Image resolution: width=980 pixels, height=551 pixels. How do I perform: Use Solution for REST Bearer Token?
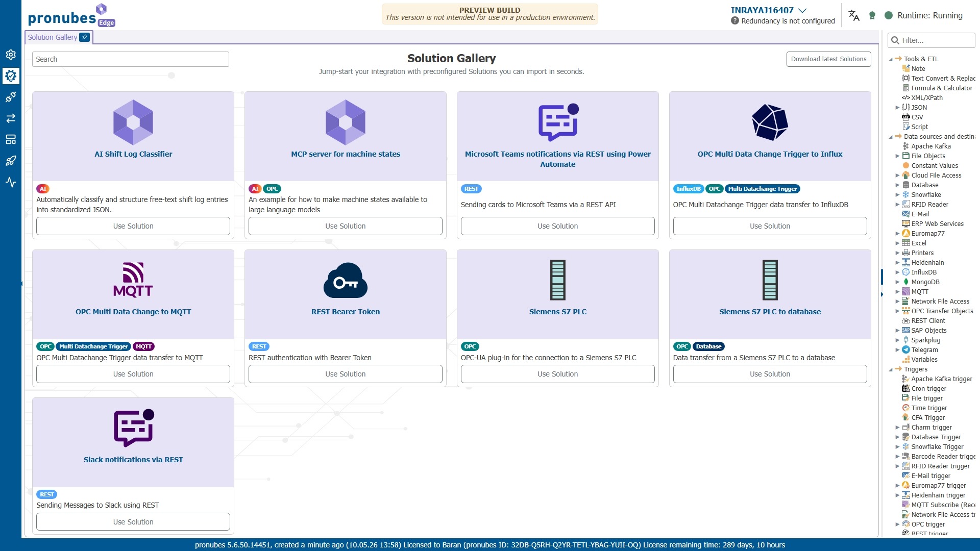[x=346, y=374]
